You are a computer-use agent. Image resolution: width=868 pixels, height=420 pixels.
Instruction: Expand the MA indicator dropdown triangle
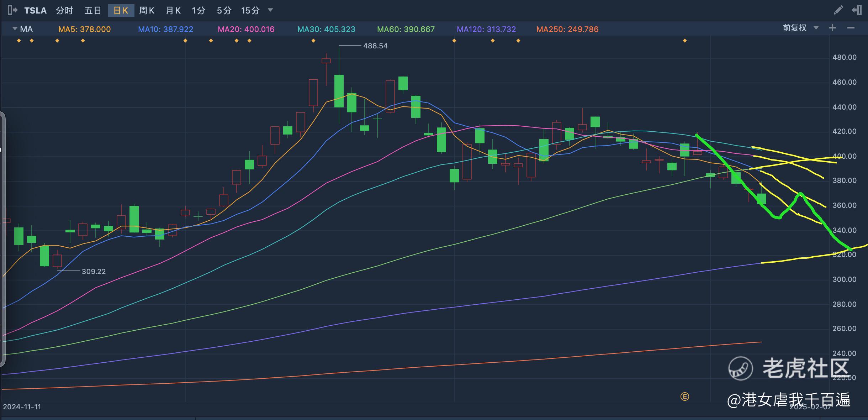coord(15,28)
